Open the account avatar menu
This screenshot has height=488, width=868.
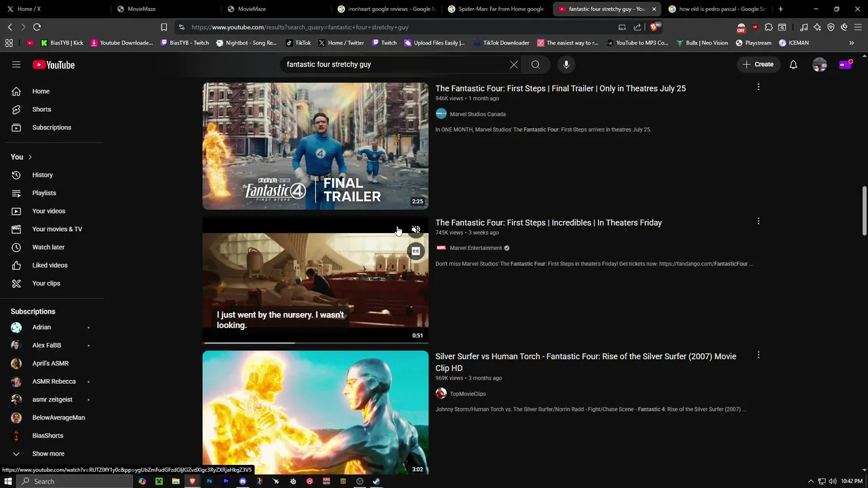tap(820, 64)
